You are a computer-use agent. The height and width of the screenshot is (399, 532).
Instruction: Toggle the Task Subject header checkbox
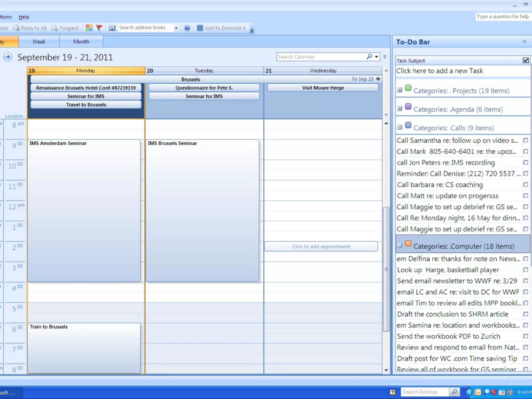[x=526, y=61]
